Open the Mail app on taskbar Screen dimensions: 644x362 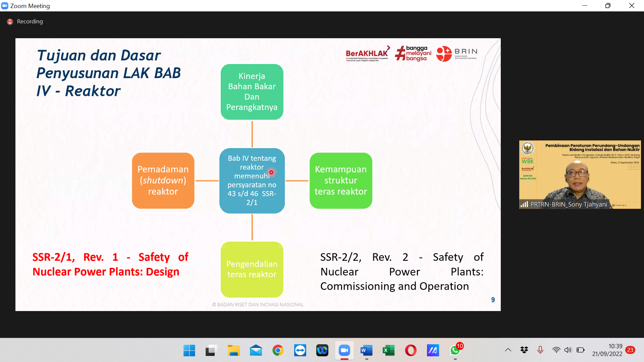(256, 351)
